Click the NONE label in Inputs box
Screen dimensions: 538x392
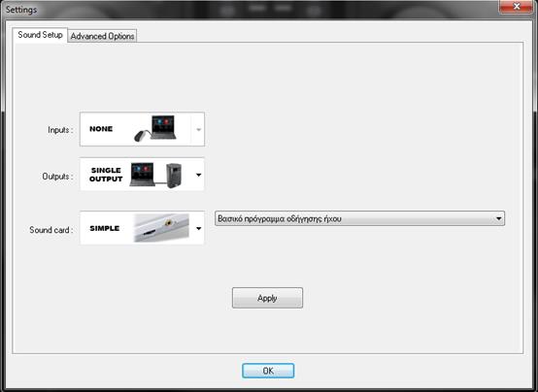101,129
